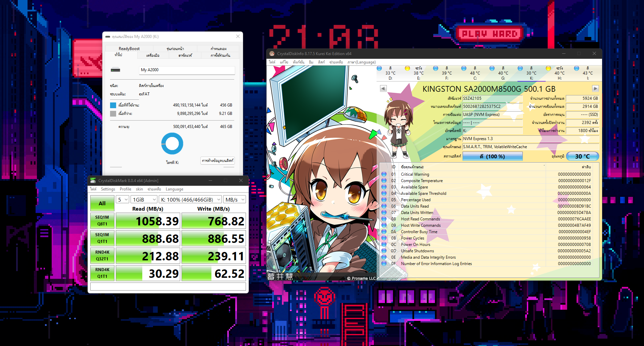Click status circle for Critical Warning row

coord(384,174)
